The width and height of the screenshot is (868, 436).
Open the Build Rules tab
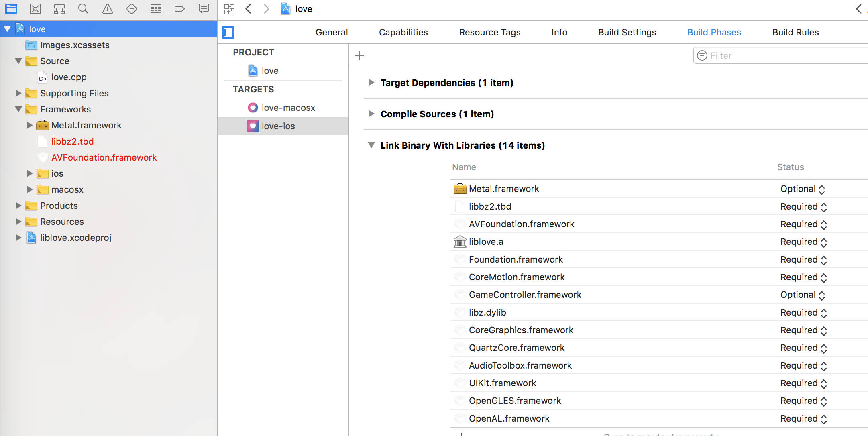point(796,32)
